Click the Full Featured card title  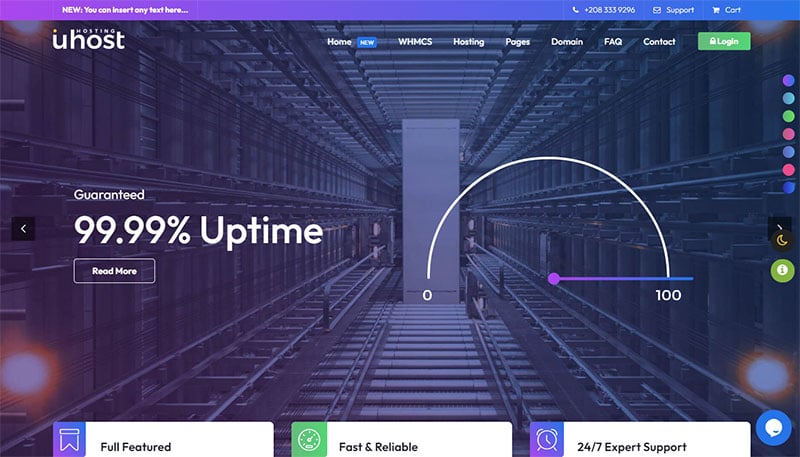coord(136,447)
